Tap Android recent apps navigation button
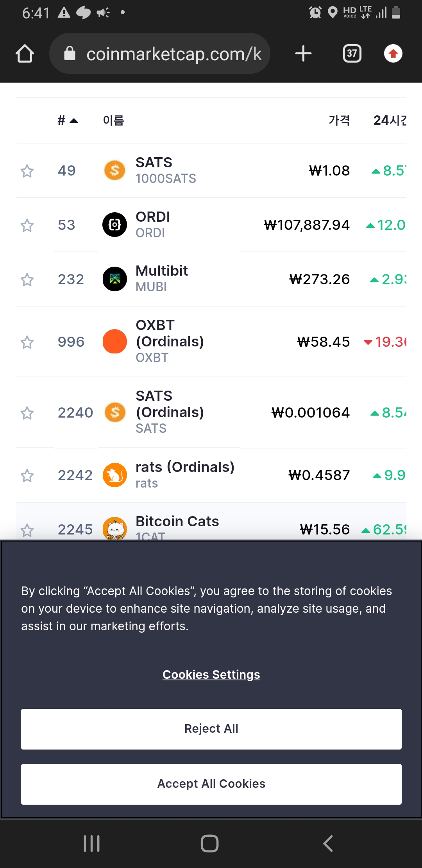 (x=92, y=843)
